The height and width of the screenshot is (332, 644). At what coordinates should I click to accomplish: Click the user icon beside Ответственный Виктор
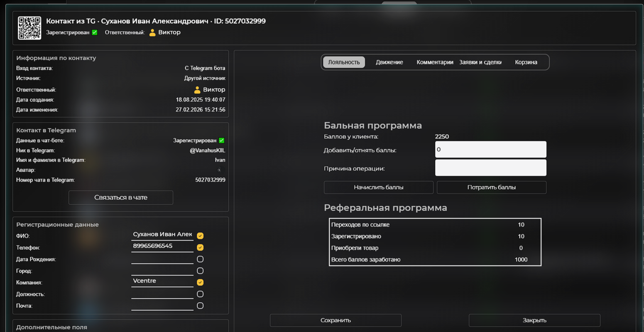coord(197,89)
